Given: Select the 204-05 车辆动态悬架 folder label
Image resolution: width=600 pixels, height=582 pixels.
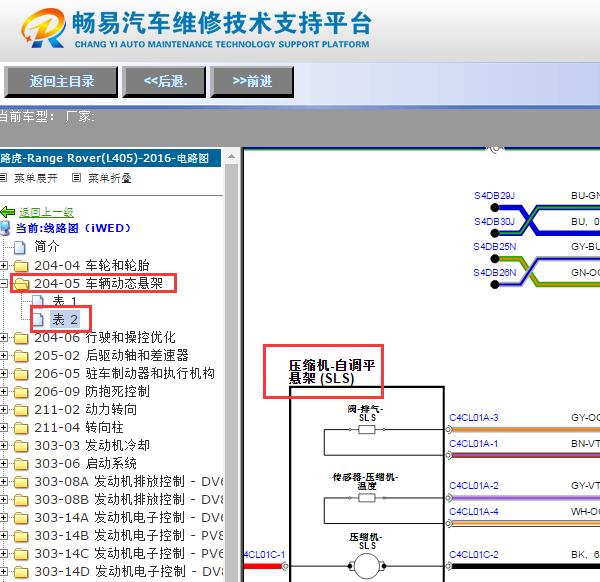Looking at the screenshot, I should click(98, 283).
